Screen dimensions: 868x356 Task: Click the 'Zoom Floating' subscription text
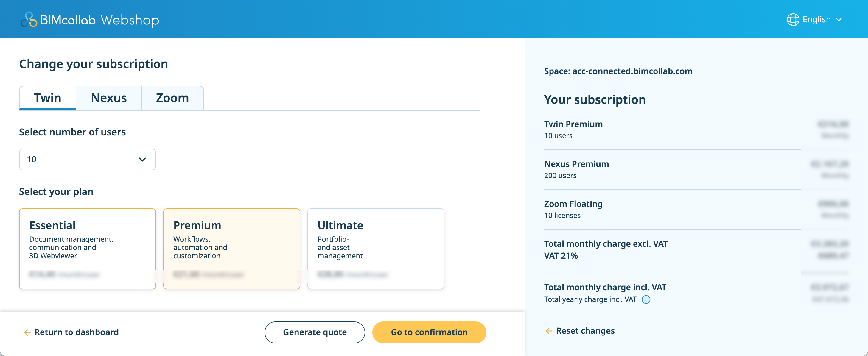pyautogui.click(x=573, y=204)
